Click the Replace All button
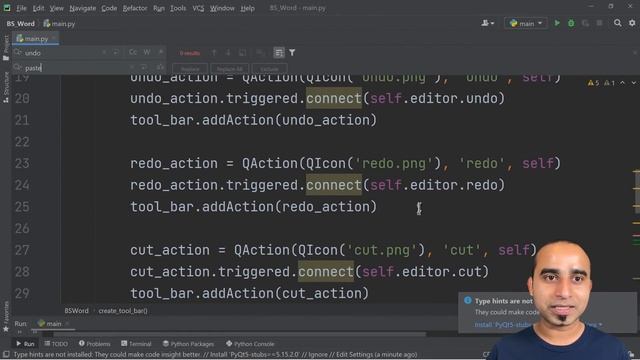 tap(230, 69)
